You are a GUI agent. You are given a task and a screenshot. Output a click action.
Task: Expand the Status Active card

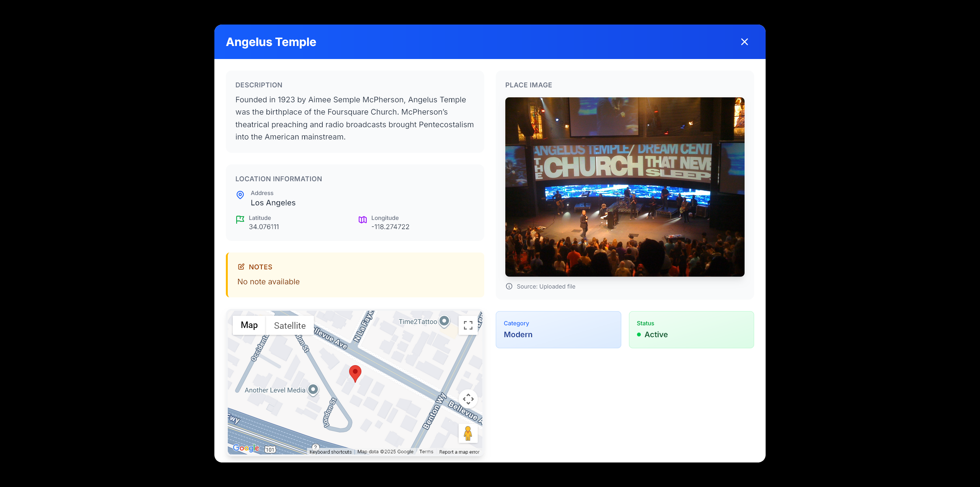click(691, 330)
